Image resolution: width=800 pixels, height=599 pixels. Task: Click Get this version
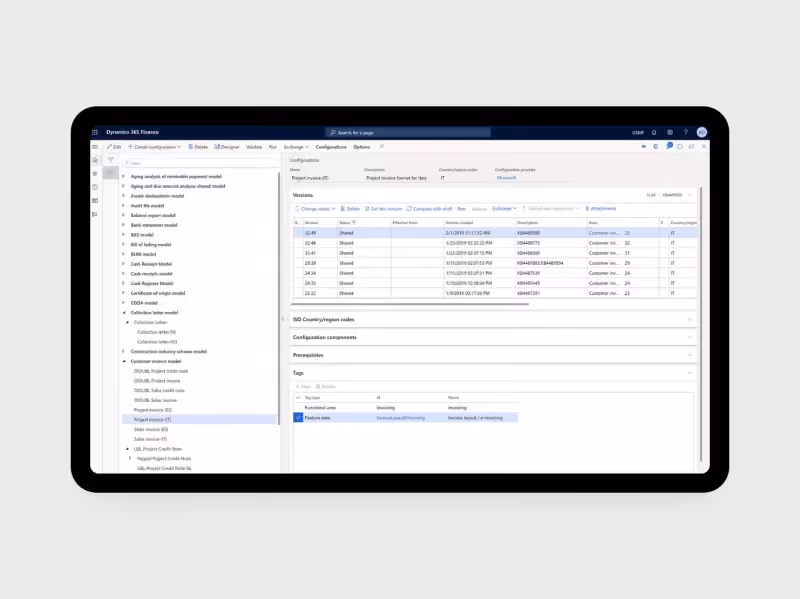click(383, 209)
